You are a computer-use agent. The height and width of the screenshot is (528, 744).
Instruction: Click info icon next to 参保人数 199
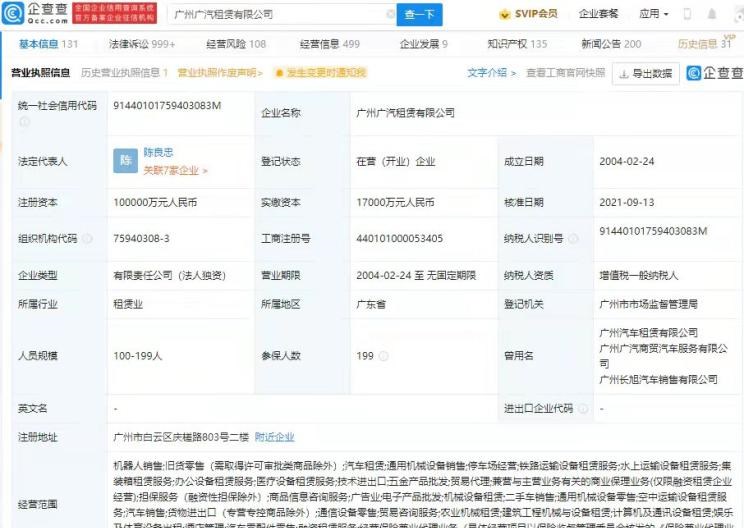(383, 356)
